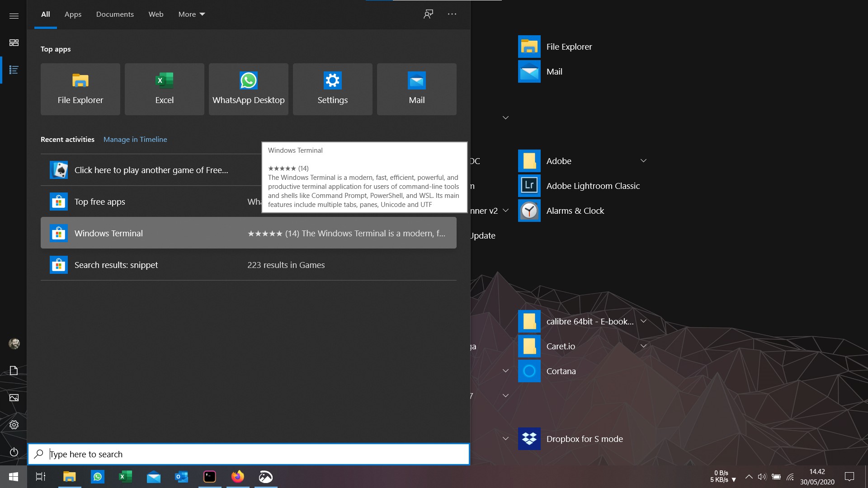Launch Cortana from apps list

547,371
